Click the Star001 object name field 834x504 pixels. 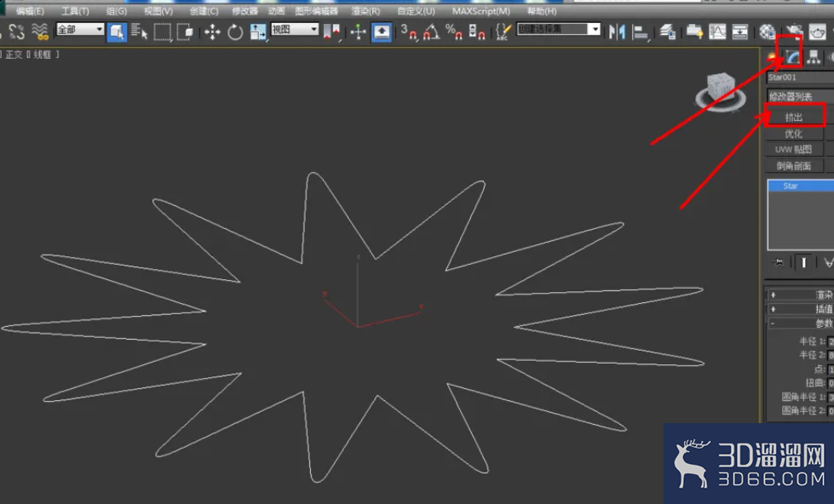(800, 77)
